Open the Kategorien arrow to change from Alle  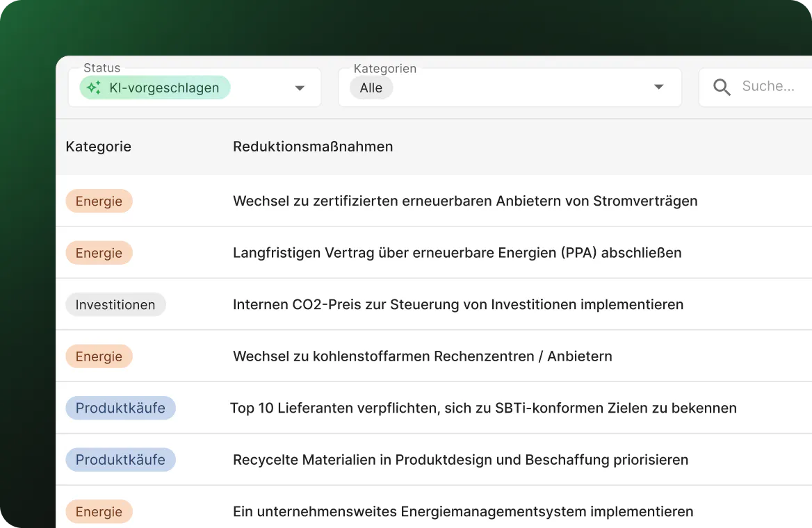[x=658, y=88]
